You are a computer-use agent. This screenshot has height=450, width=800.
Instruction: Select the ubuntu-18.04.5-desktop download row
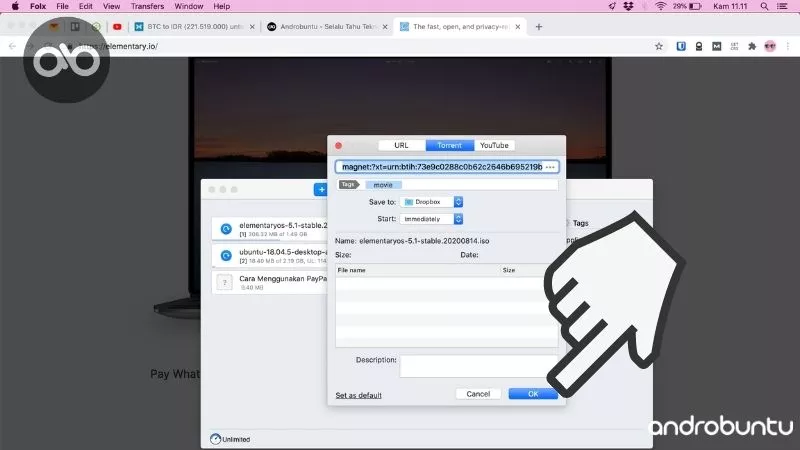269,256
